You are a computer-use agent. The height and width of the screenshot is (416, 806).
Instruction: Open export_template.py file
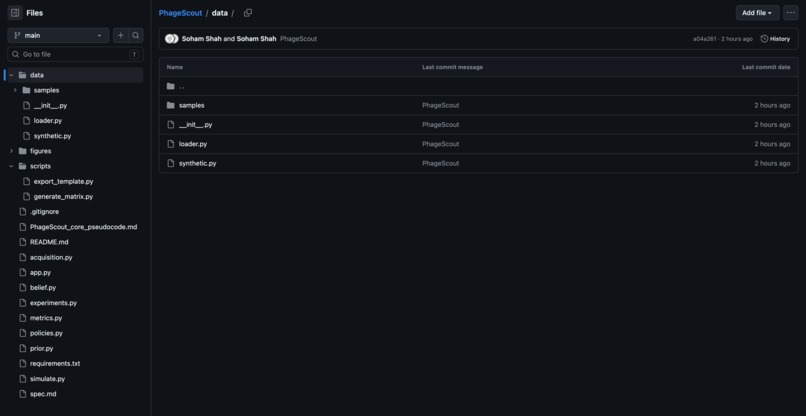(63, 182)
